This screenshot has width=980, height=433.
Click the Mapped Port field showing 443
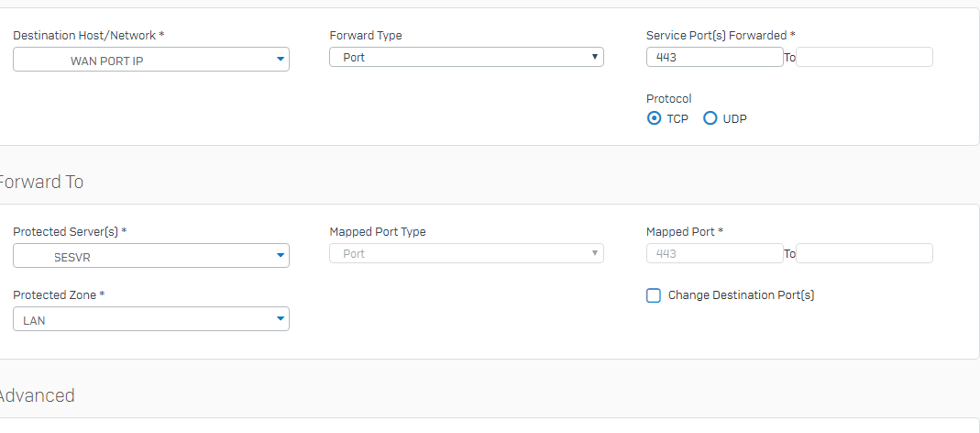(x=714, y=253)
